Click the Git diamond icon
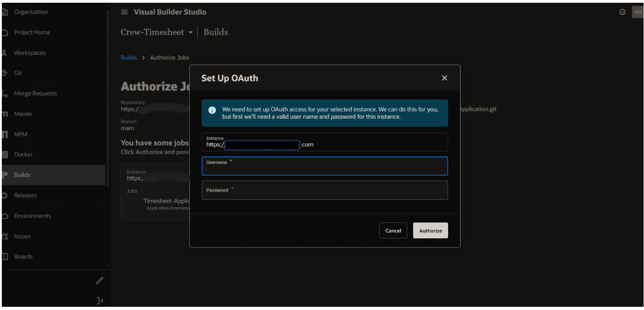644x310 pixels. point(5,73)
